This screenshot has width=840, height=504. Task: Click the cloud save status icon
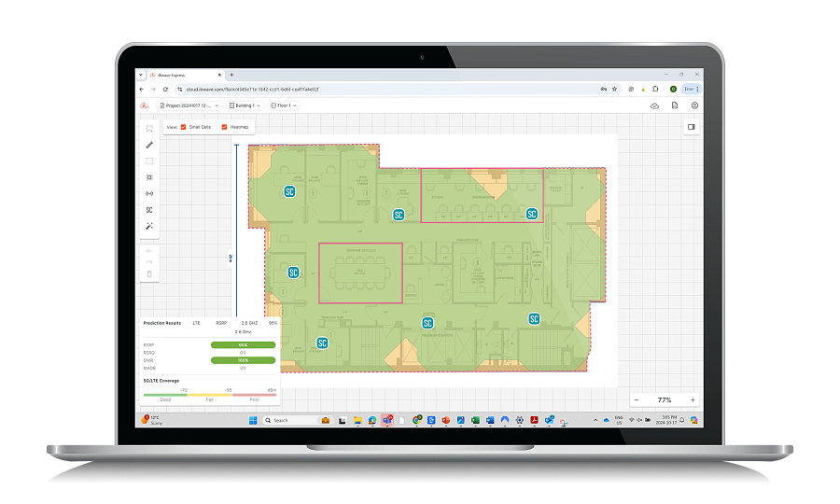tap(654, 106)
